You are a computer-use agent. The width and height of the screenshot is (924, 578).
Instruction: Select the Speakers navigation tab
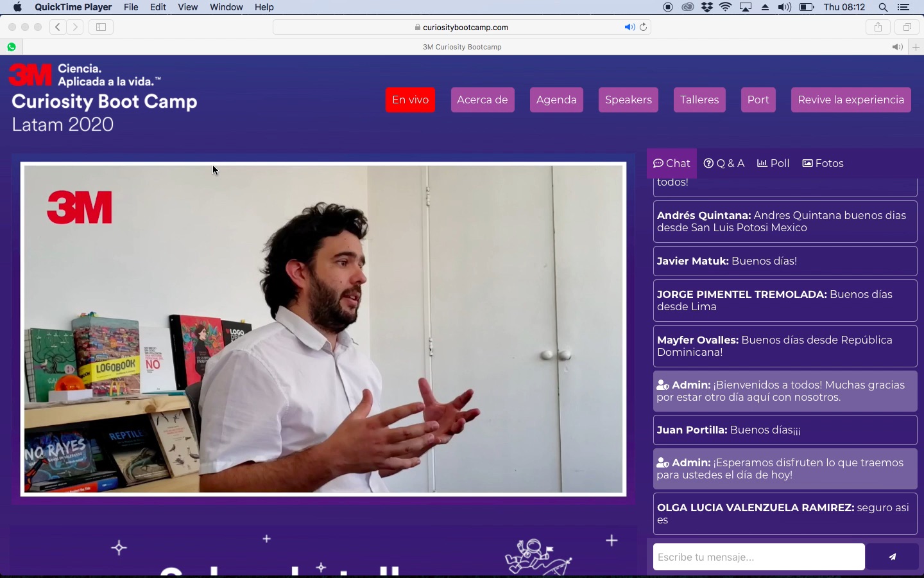coord(628,100)
